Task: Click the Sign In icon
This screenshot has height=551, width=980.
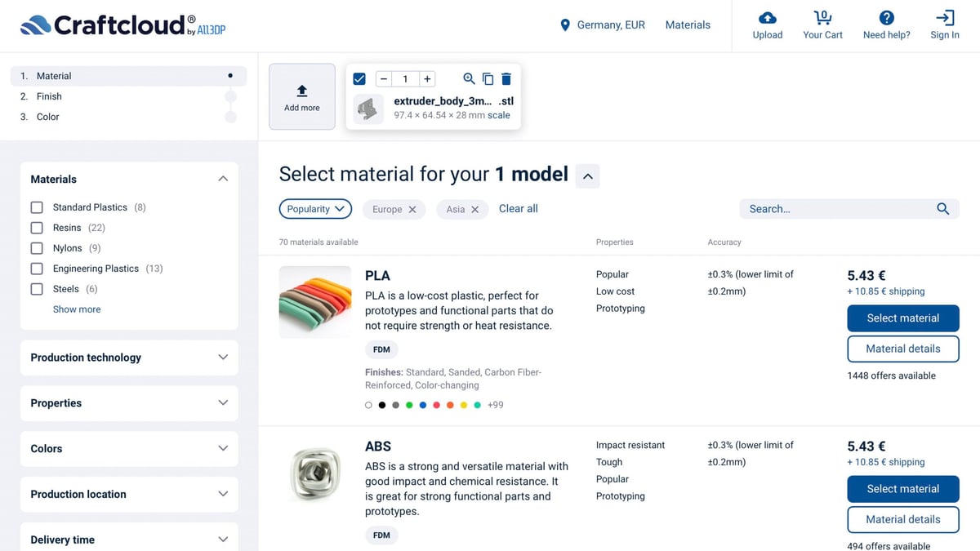Action: pyautogui.click(x=945, y=18)
